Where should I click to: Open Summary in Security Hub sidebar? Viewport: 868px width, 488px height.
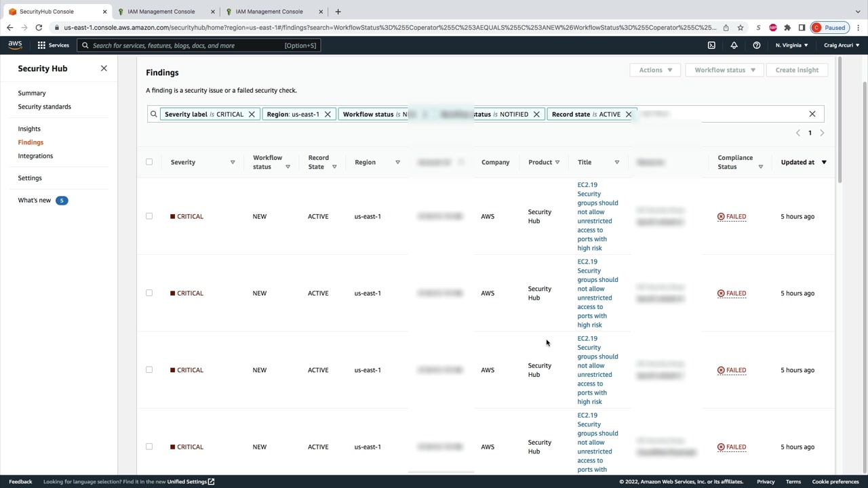click(32, 93)
